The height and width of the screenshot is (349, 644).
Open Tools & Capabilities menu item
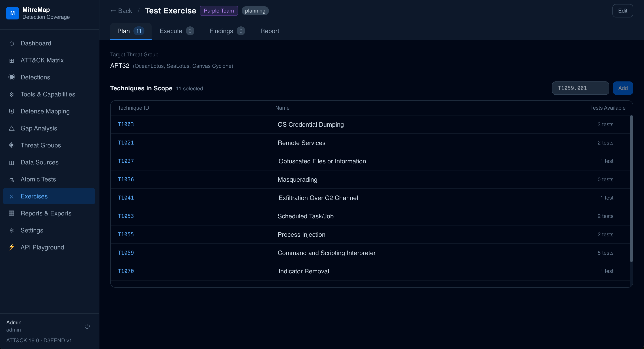(x=49, y=94)
